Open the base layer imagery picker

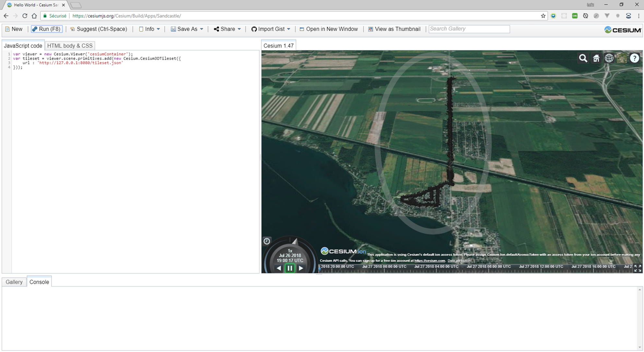[x=622, y=58]
